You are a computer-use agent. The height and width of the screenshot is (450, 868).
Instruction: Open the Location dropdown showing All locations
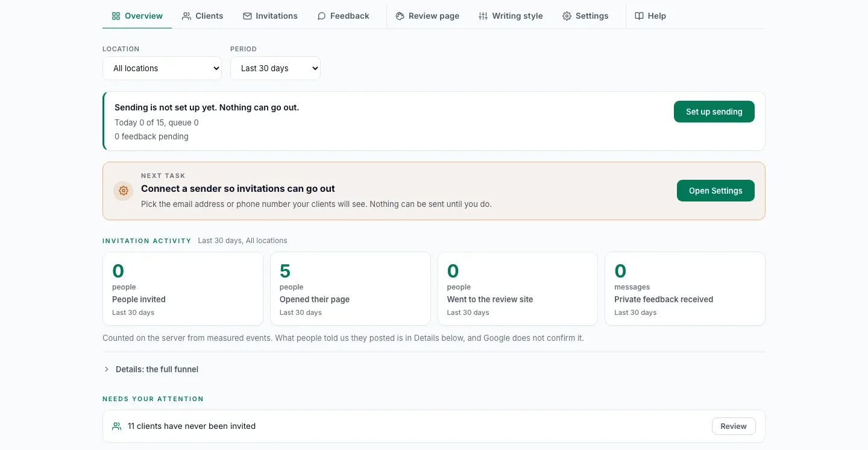pyautogui.click(x=162, y=68)
